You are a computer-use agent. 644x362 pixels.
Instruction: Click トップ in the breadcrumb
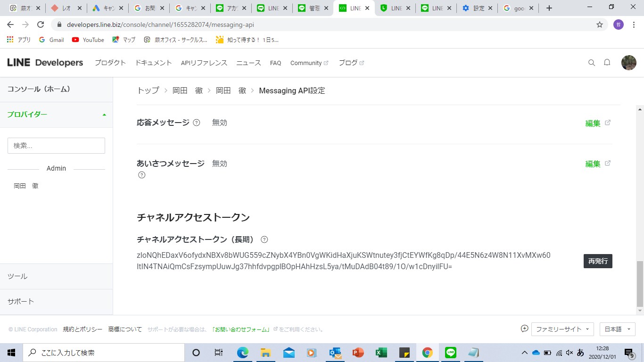point(148,90)
